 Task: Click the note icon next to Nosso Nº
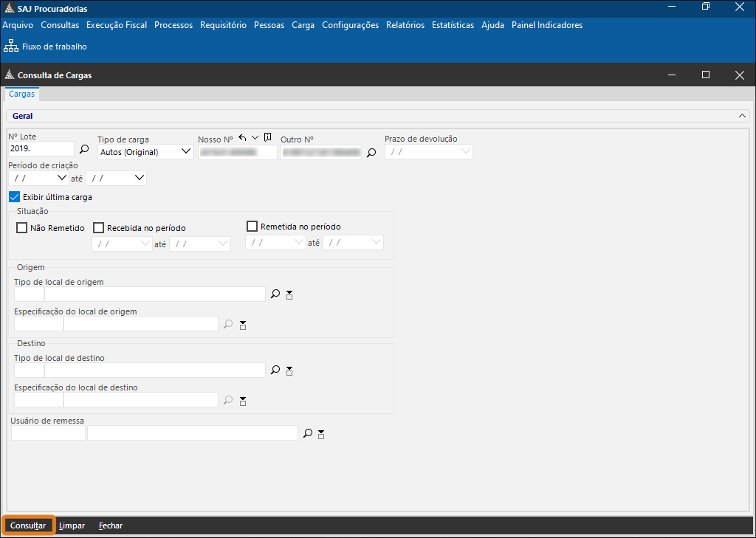click(x=267, y=137)
